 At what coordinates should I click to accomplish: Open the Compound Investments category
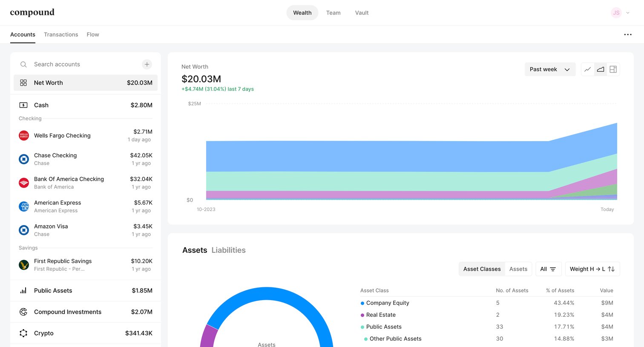click(x=86, y=312)
